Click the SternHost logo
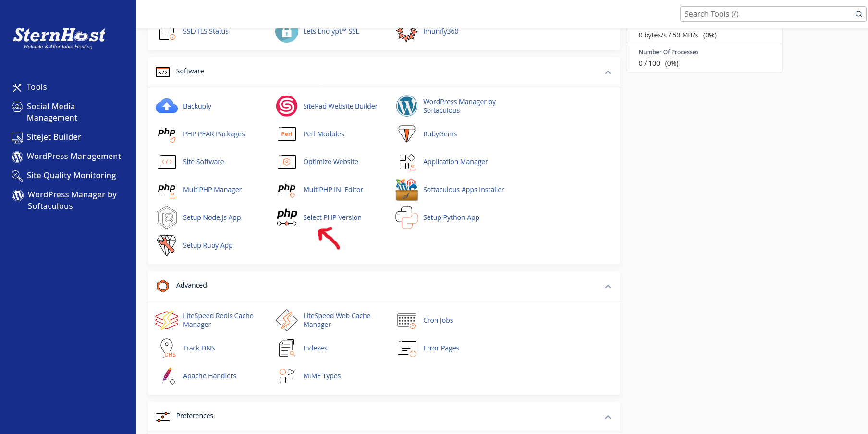868x434 pixels. click(59, 38)
